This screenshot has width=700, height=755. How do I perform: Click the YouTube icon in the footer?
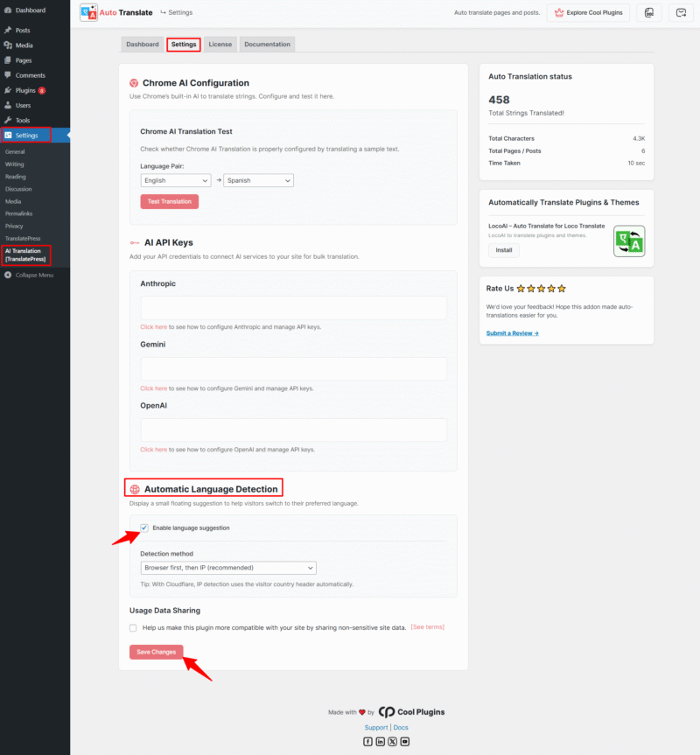point(404,741)
